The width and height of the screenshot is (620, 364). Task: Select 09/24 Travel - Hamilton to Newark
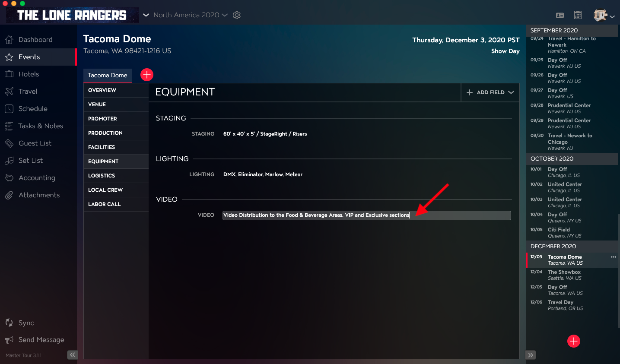[572, 45]
